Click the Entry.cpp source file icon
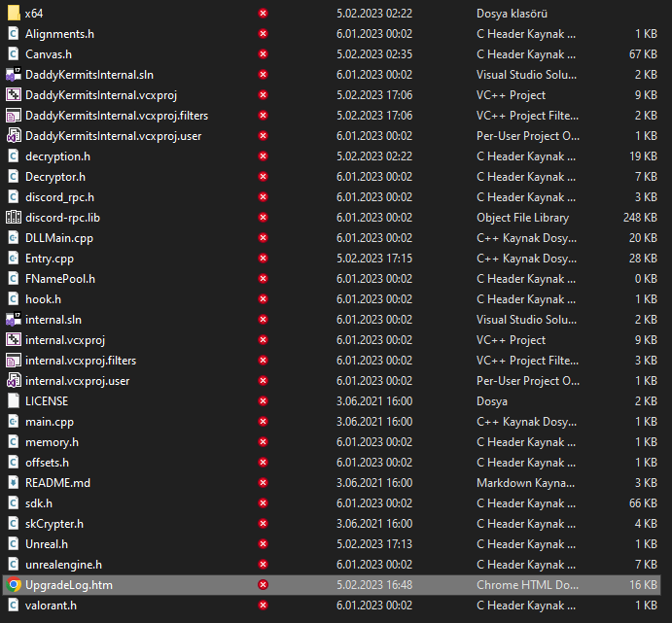 click(x=14, y=259)
